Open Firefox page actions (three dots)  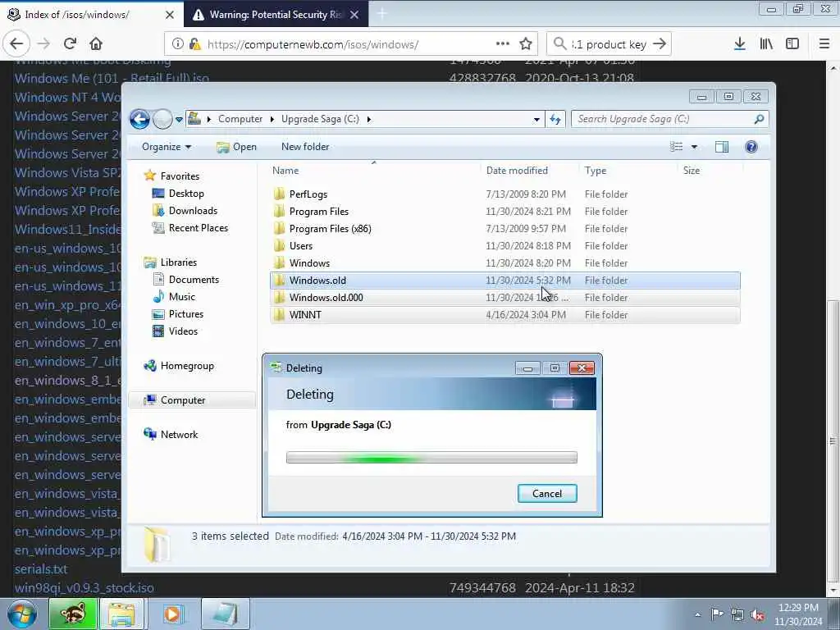[503, 44]
